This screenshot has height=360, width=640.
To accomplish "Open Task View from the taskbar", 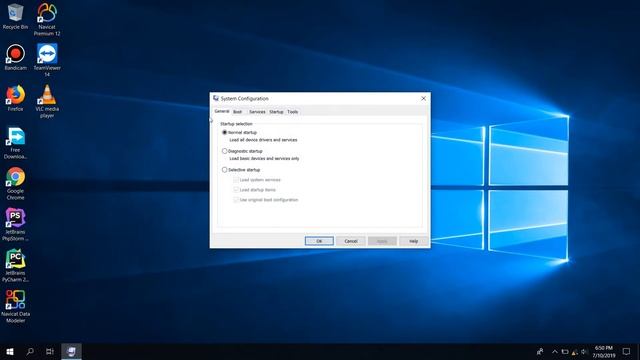I will [x=50, y=351].
